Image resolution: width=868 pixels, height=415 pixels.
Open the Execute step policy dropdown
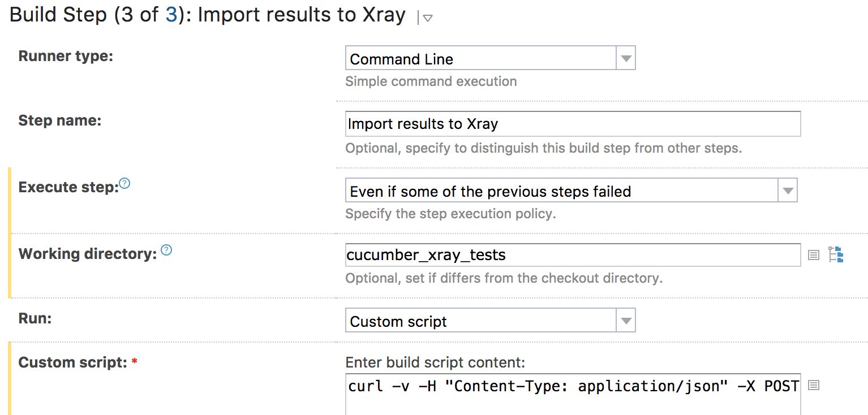click(x=571, y=191)
